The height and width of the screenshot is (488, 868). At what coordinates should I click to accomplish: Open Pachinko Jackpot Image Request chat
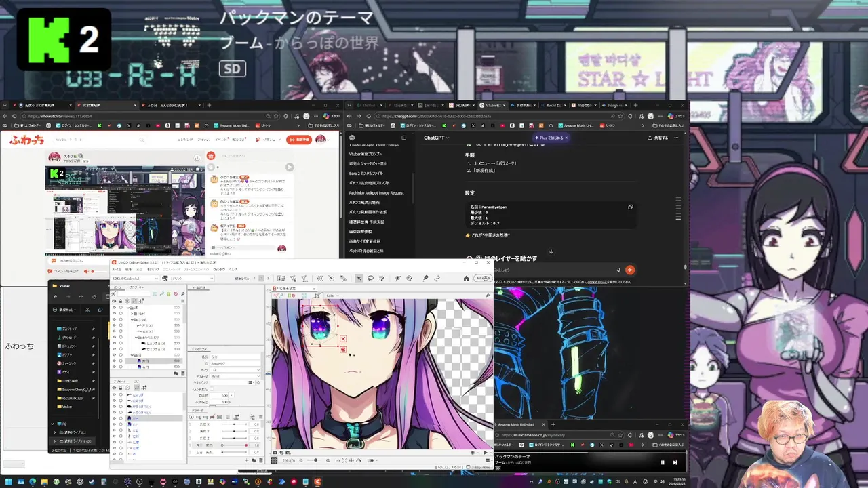point(376,192)
